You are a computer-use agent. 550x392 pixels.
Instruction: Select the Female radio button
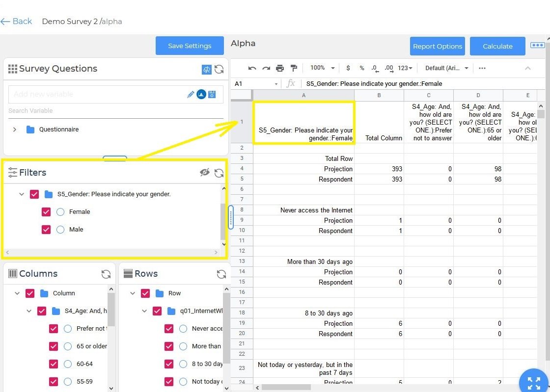tap(60, 212)
